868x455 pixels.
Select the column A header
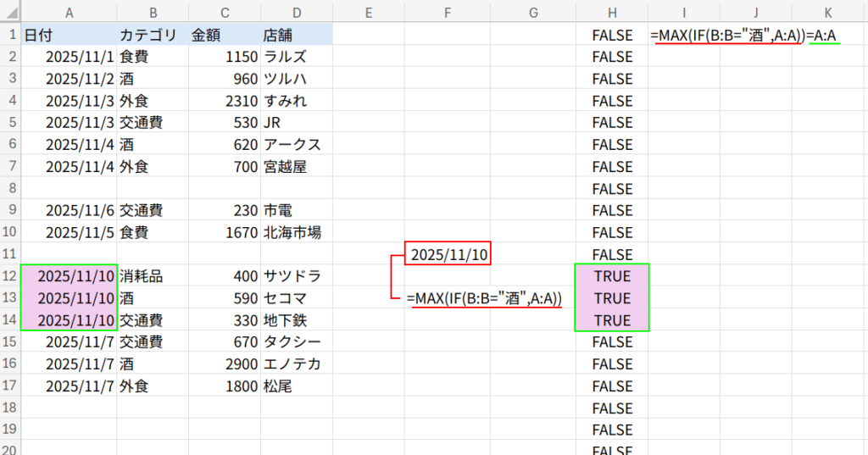pos(68,11)
